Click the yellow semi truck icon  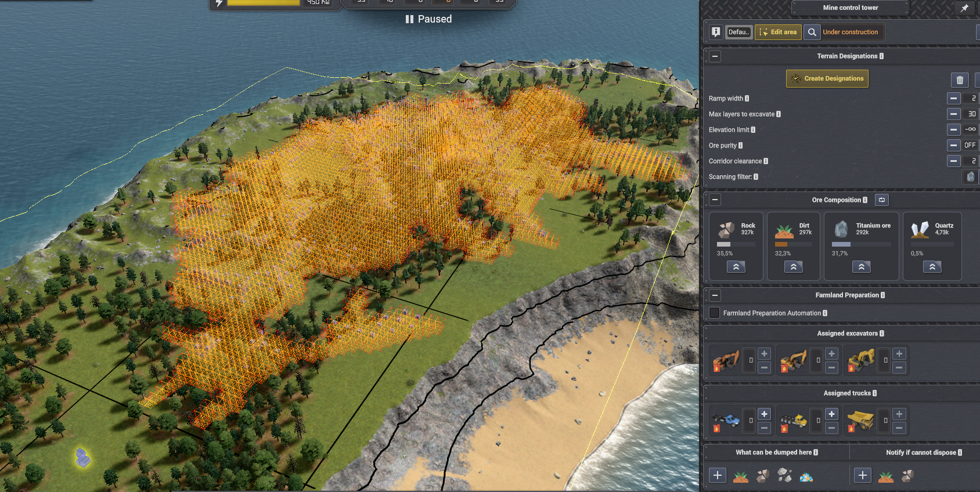click(793, 421)
